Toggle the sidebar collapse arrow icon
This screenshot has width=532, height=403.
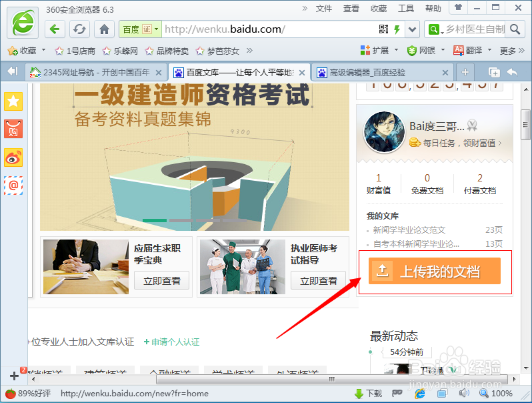(13, 71)
